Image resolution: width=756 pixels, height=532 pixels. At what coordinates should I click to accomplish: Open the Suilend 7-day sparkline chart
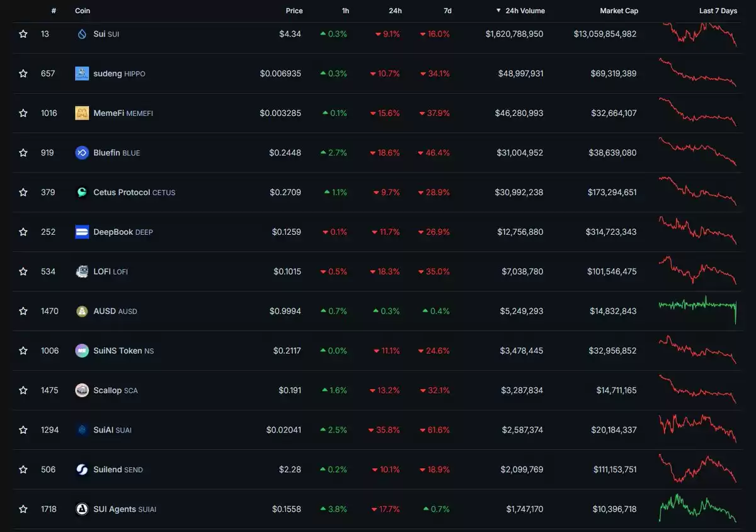pyautogui.click(x=697, y=468)
